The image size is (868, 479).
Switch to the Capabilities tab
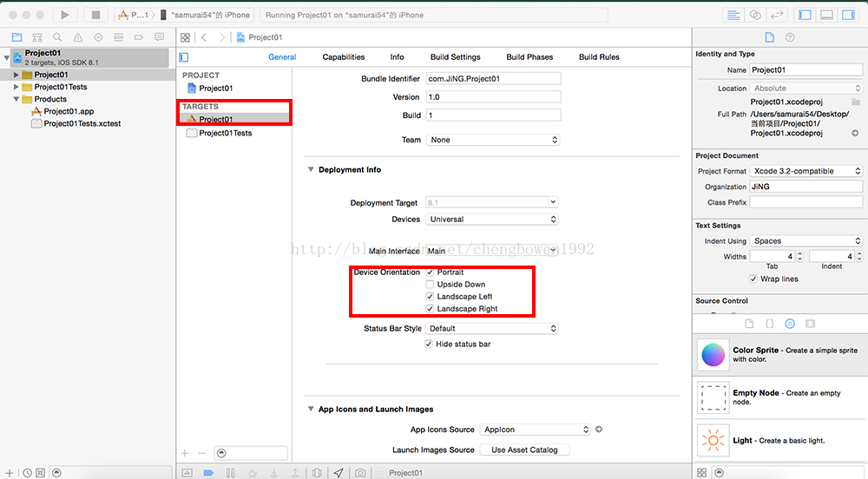[x=344, y=57]
